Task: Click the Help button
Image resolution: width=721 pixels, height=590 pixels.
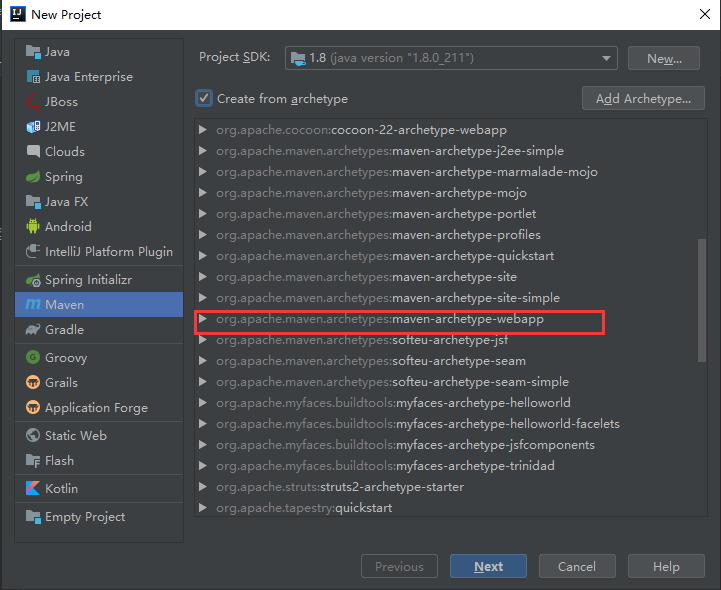Action: (666, 566)
